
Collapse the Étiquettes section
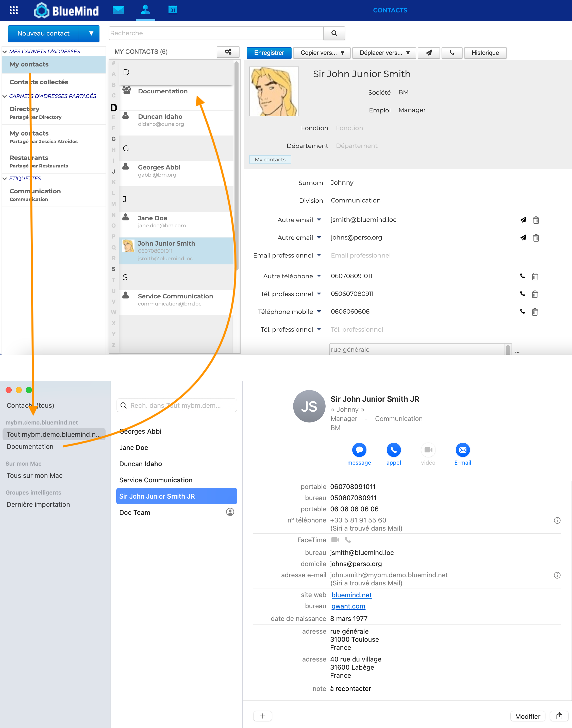click(5, 178)
